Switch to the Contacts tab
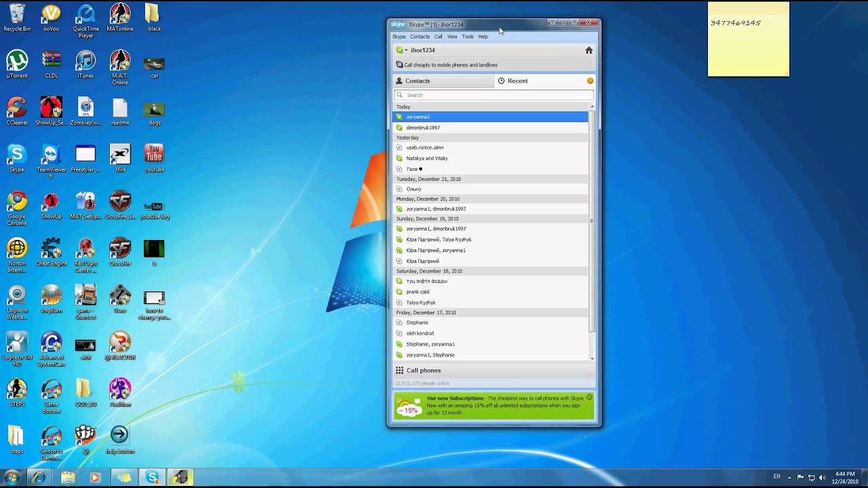868x488 pixels. click(443, 81)
